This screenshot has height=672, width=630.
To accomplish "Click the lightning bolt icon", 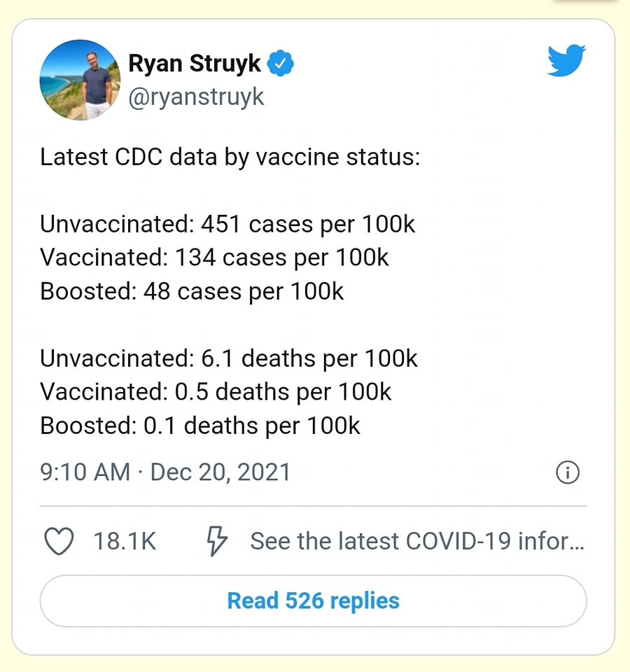I will pyautogui.click(x=217, y=541).
